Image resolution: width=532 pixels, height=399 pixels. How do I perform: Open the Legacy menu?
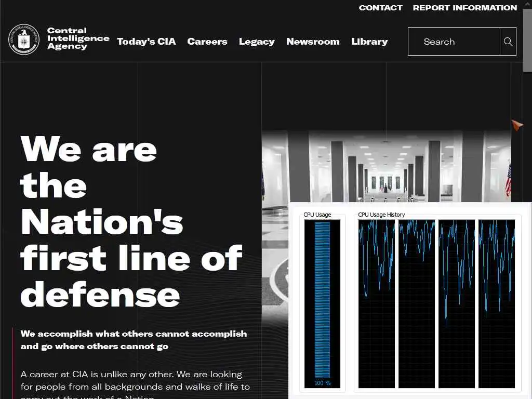tap(257, 42)
